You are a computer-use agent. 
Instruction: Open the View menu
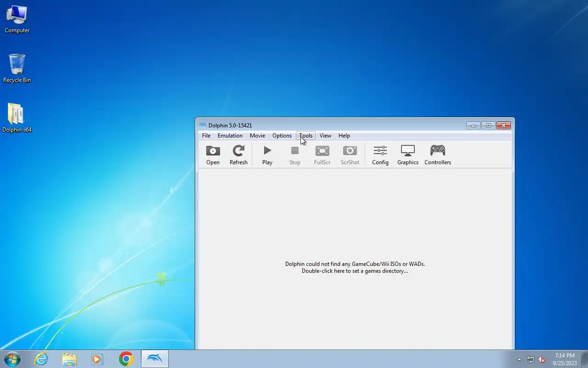pyautogui.click(x=325, y=136)
